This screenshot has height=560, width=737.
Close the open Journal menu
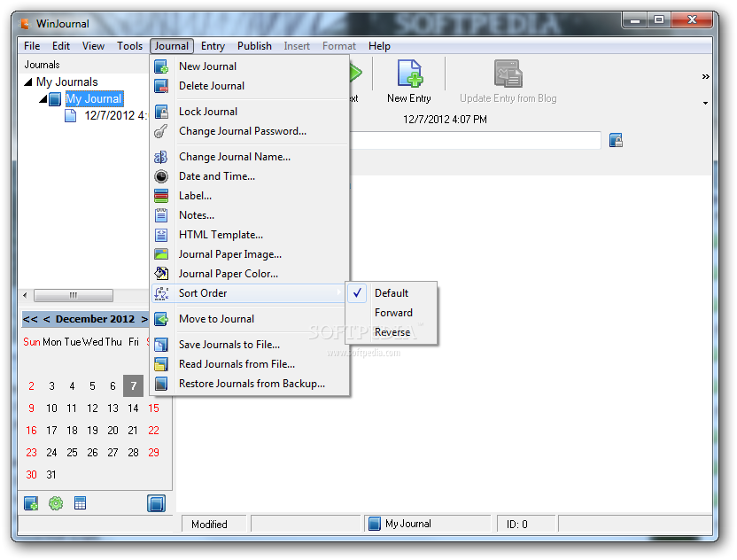tap(172, 46)
